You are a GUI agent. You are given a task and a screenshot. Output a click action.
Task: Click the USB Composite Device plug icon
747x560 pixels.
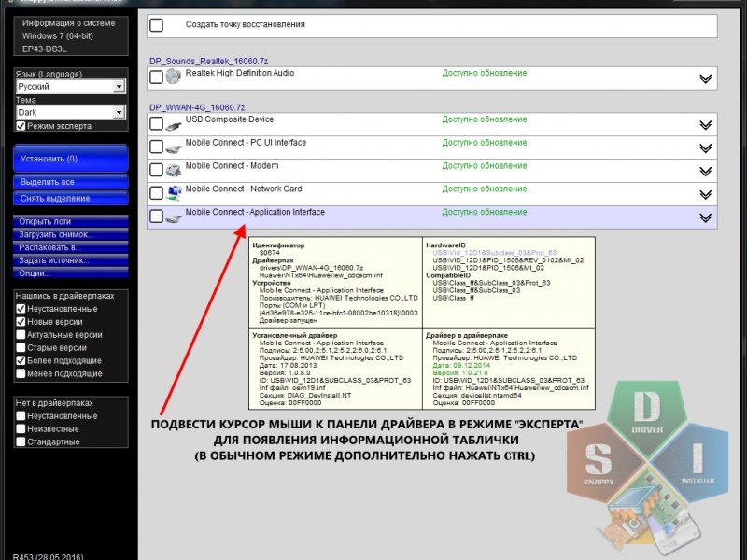point(174,126)
